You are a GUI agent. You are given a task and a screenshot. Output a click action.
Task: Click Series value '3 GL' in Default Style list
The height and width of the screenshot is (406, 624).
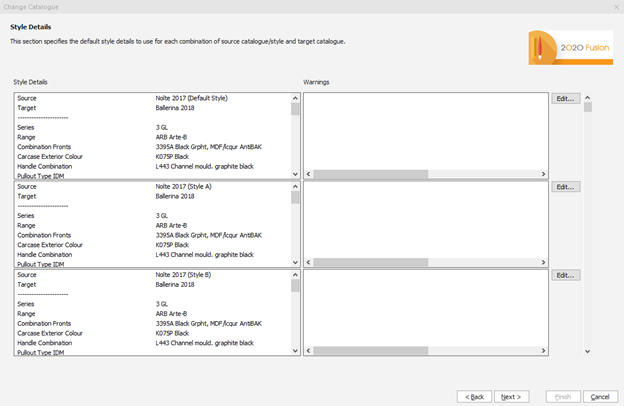[x=162, y=127]
